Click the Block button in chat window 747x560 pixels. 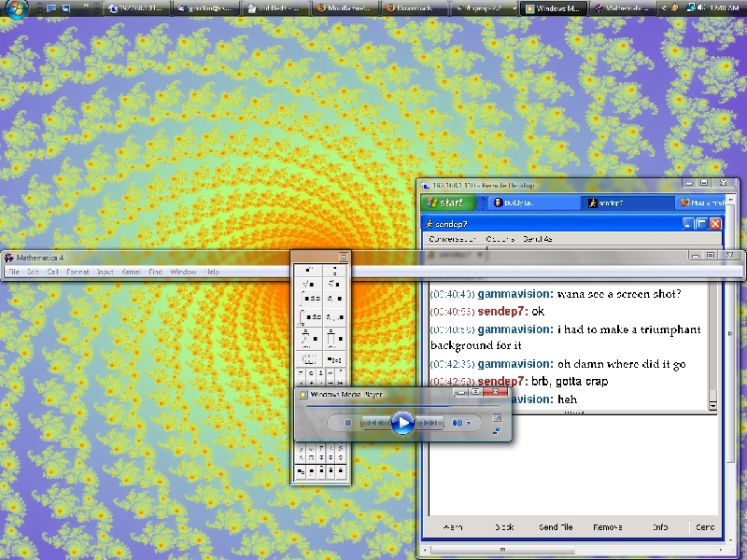point(504,527)
